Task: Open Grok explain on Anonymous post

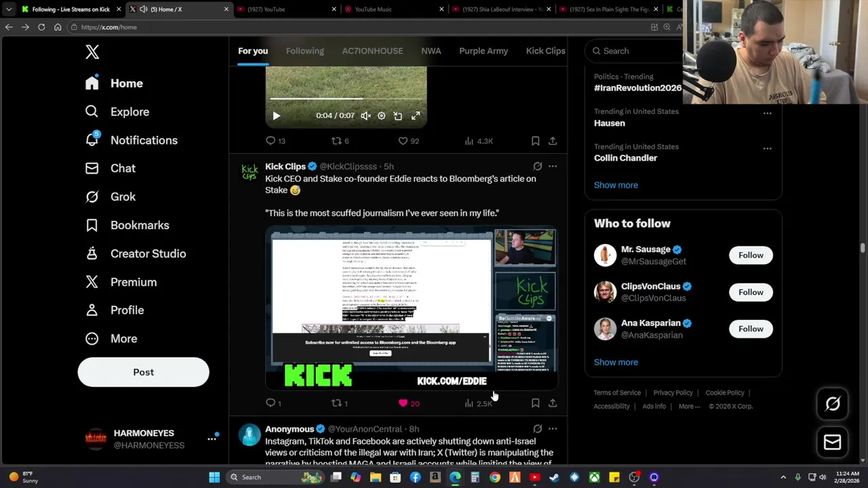Action: coord(537,429)
